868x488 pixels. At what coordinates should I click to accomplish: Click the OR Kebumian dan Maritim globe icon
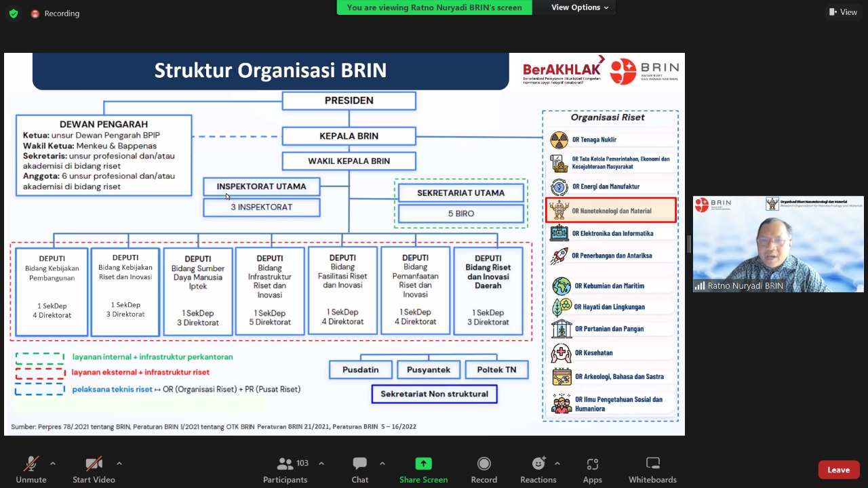[561, 286]
